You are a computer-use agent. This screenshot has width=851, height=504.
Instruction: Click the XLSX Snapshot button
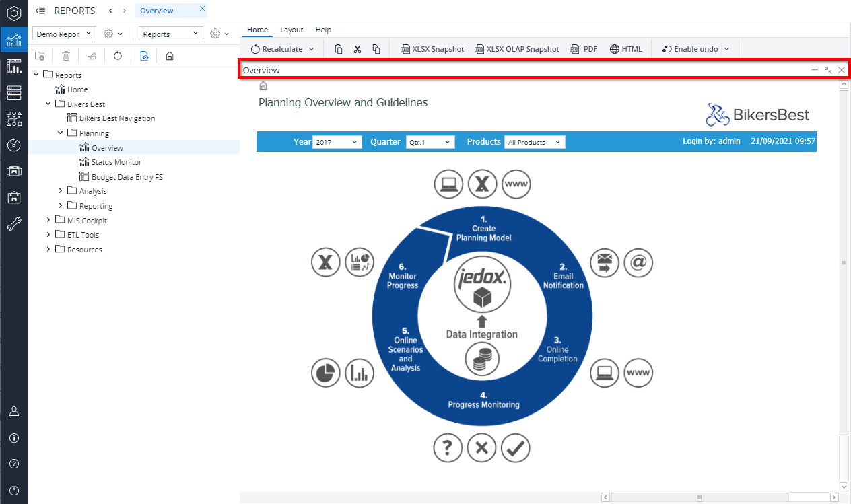pos(432,49)
